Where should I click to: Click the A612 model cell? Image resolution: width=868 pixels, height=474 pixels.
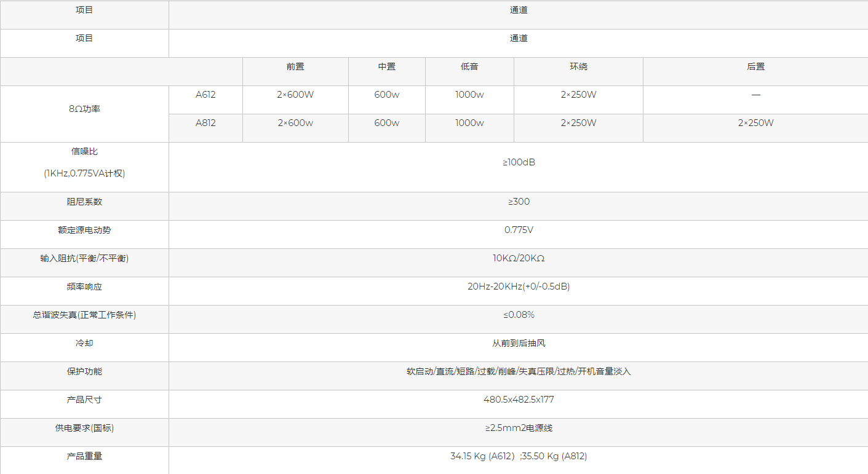click(205, 95)
